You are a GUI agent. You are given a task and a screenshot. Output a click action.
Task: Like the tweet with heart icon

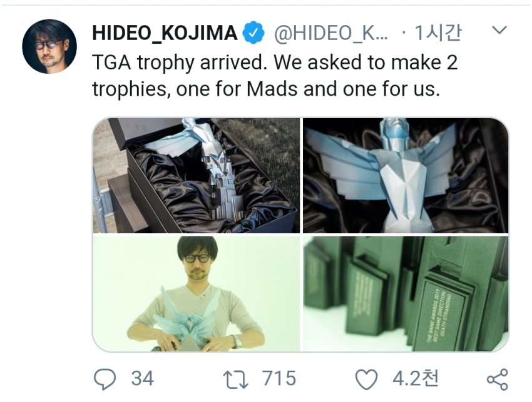click(366, 379)
